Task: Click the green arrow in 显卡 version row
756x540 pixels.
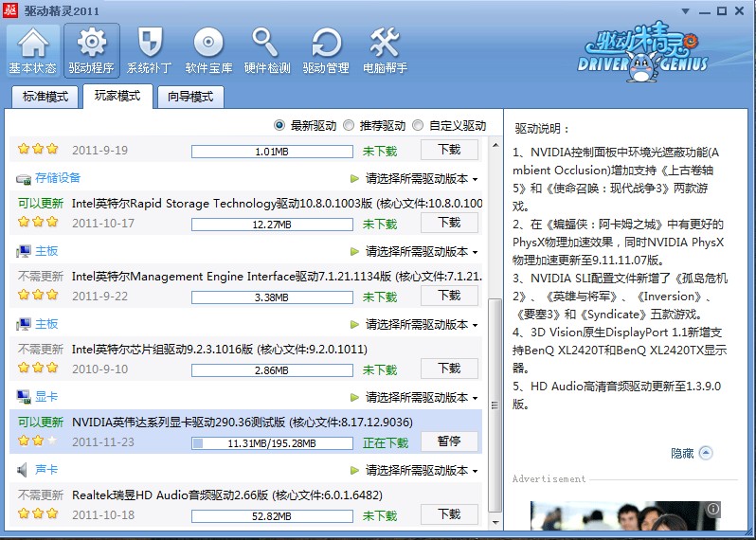Action: (x=355, y=397)
